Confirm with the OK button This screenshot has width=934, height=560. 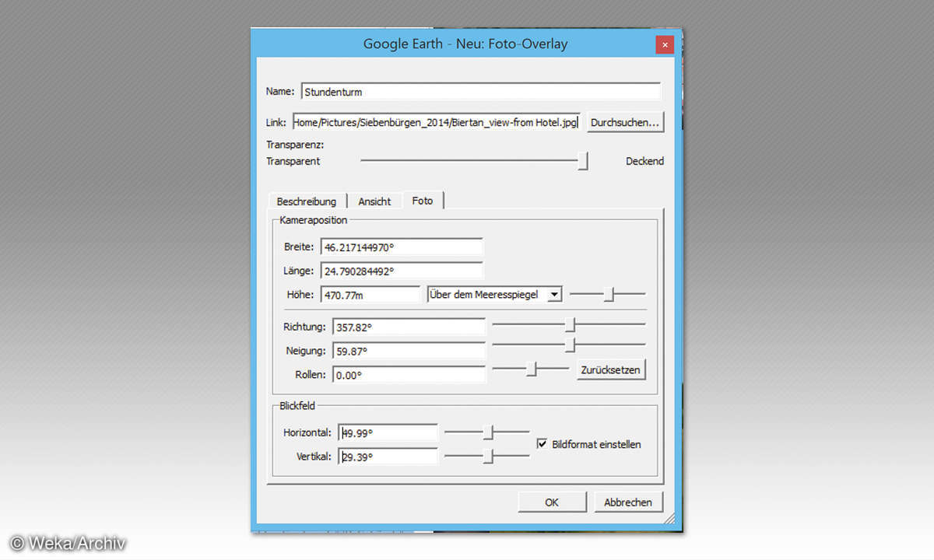pos(552,502)
